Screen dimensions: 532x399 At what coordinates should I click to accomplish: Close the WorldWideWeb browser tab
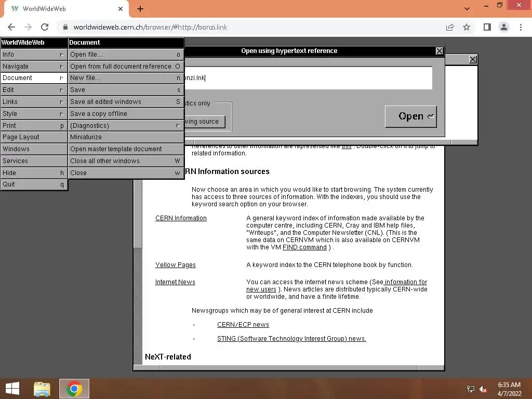point(121,9)
